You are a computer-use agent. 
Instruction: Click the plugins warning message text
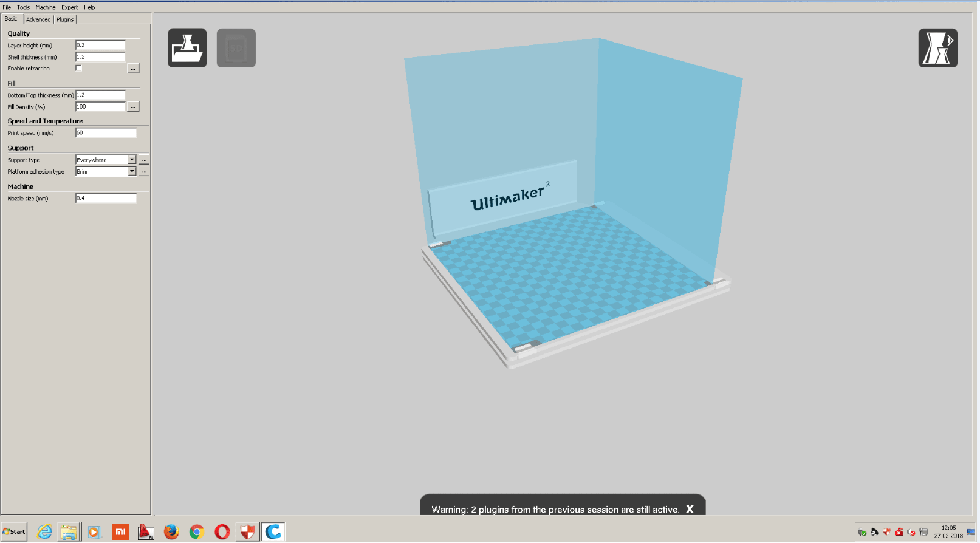(x=555, y=510)
